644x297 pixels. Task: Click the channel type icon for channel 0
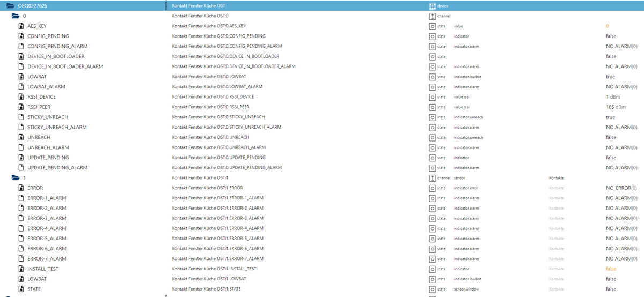pos(433,16)
